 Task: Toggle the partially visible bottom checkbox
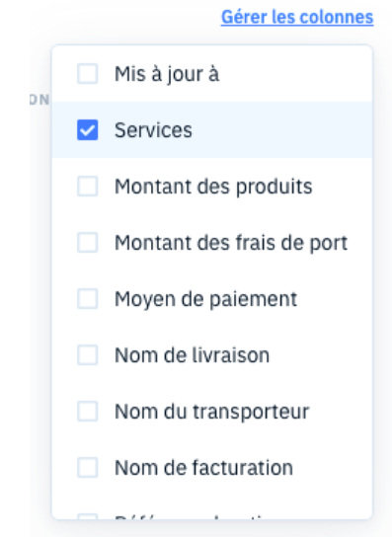87,516
